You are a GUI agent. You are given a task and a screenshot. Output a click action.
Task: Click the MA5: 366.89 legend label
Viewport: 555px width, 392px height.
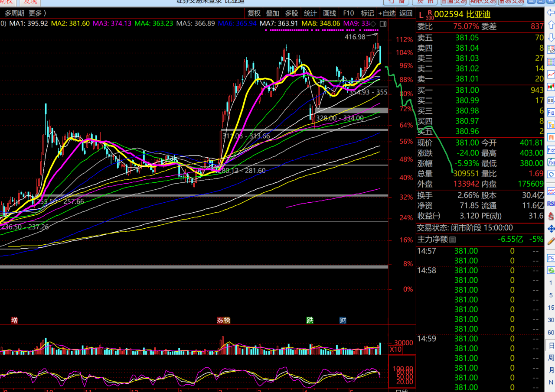click(x=196, y=23)
